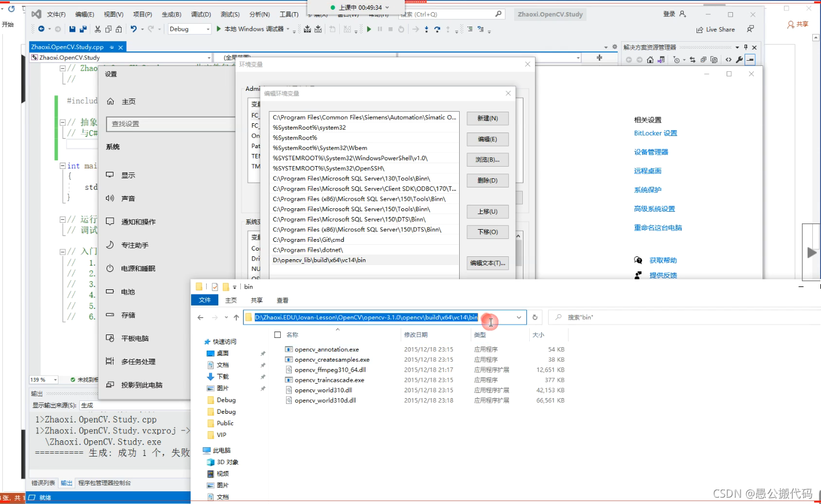This screenshot has width=821, height=504.
Task: Toggle the Solution Explorer auto-hide pin
Action: (746, 47)
